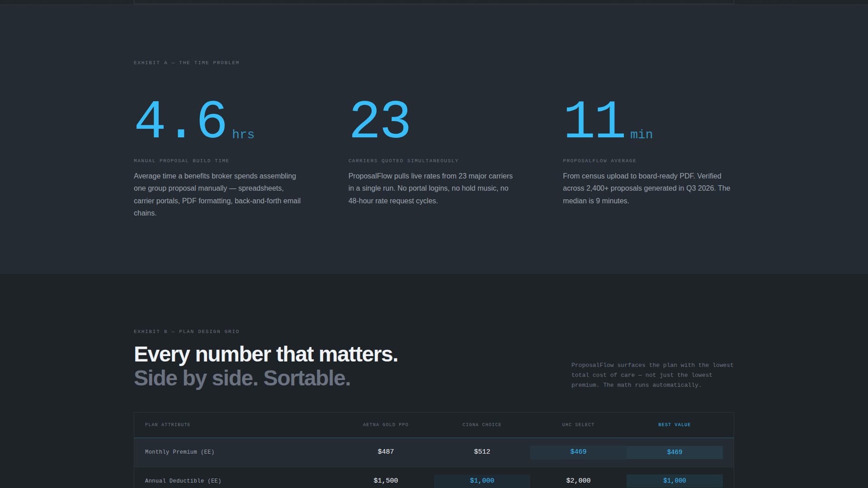Select the Monthly Premium (EE) row label

point(179,452)
